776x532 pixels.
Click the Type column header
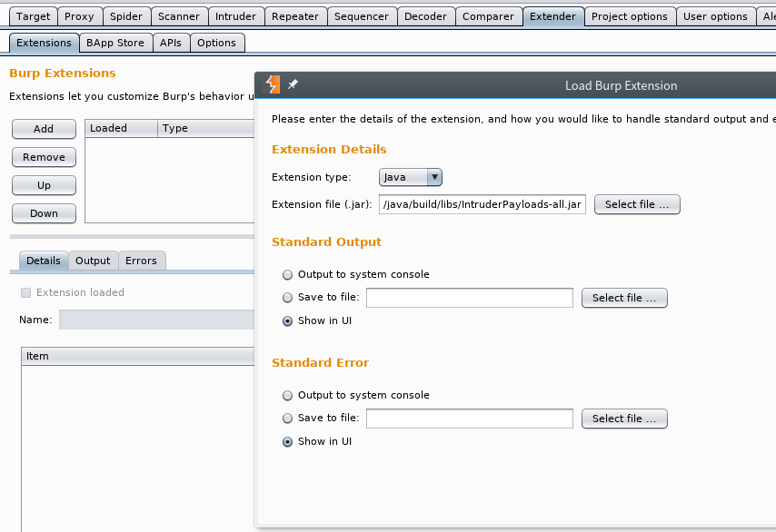click(x=175, y=128)
